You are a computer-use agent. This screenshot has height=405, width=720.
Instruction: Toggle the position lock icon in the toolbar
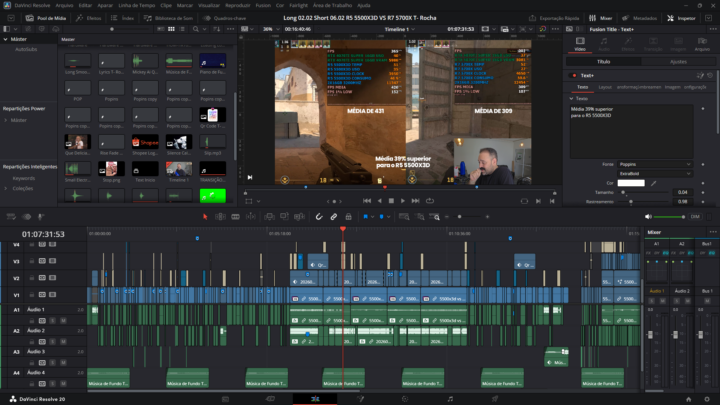coord(348,216)
